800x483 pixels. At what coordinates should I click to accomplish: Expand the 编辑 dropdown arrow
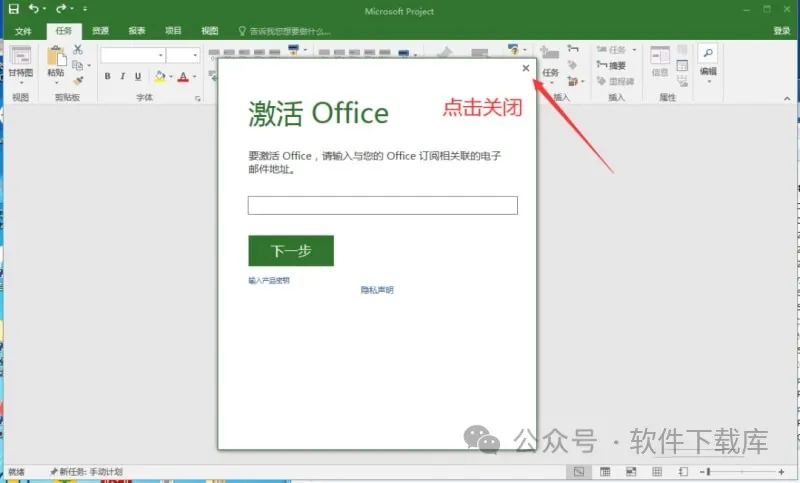(709, 82)
